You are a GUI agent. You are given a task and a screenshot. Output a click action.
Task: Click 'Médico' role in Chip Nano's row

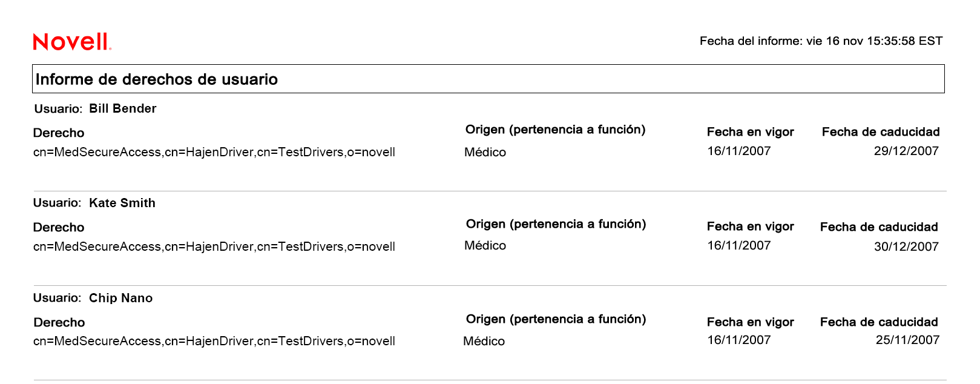pos(484,342)
